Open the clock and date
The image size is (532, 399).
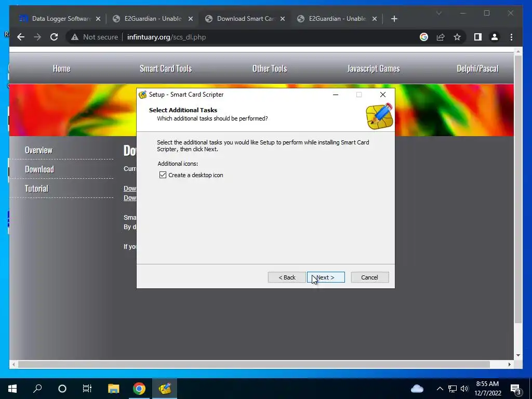(x=487, y=389)
